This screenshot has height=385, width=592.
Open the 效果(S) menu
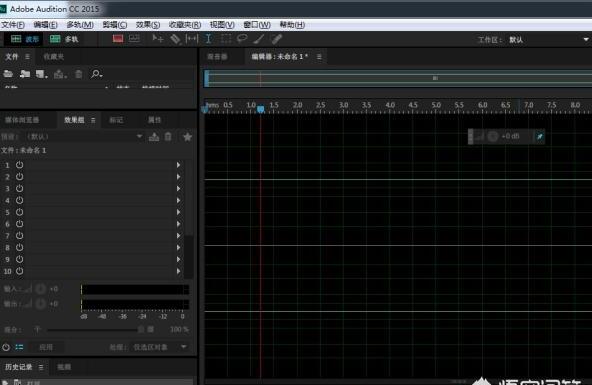(148, 25)
